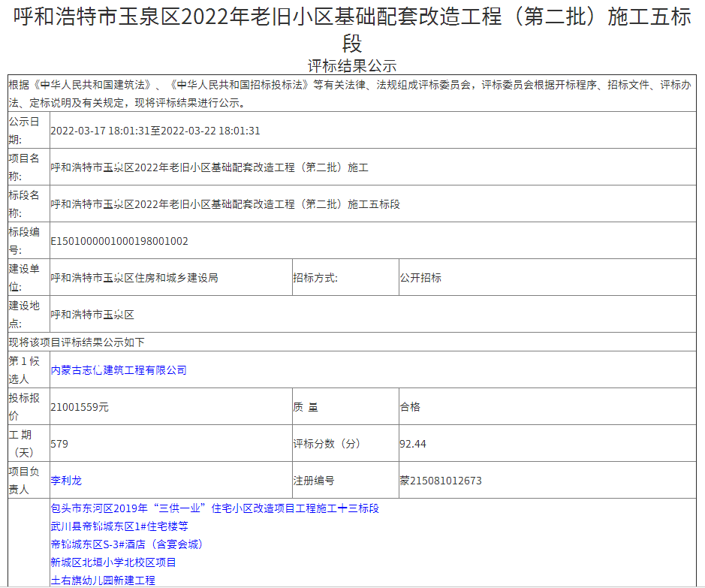Open the 包头市东河区2019年 三供一业 project link
This screenshot has height=588, width=705.
click(x=215, y=508)
